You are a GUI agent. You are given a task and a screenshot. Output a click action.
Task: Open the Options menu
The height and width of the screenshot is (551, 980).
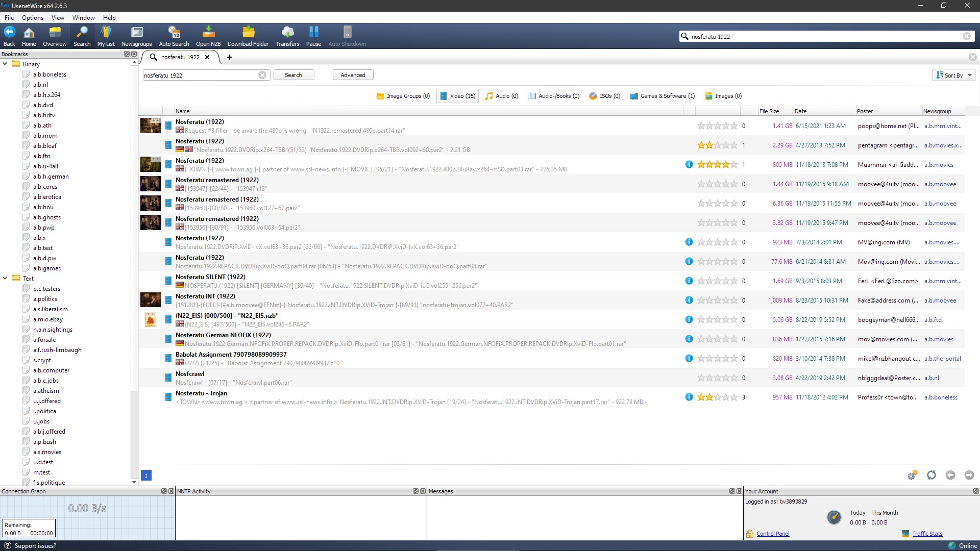33,17
